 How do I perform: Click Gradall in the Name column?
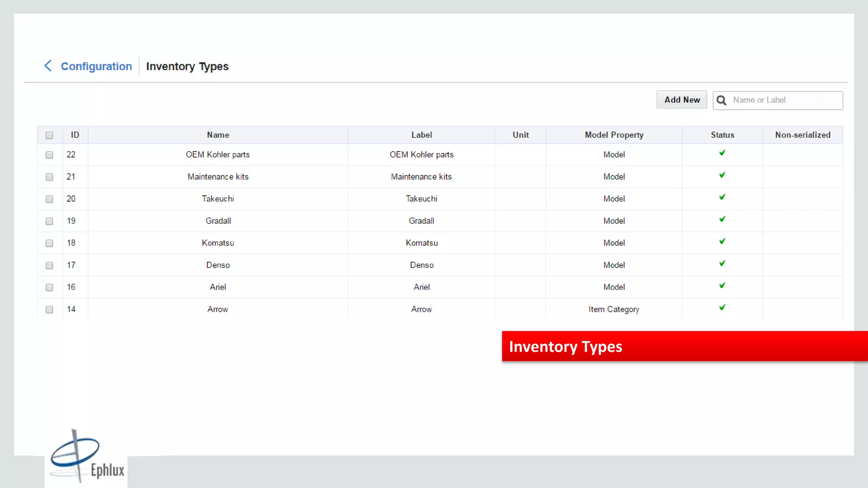click(x=218, y=221)
